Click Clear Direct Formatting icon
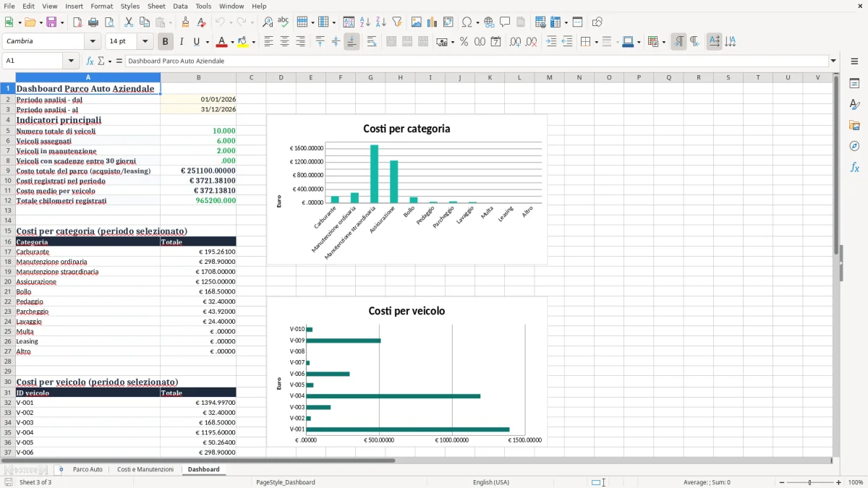Viewport: 868px width, 488px height. [x=202, y=22]
